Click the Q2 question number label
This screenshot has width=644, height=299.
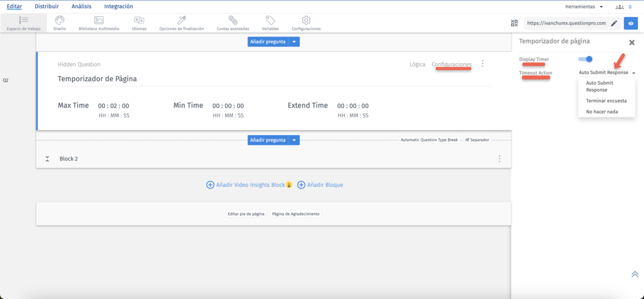tap(5, 80)
